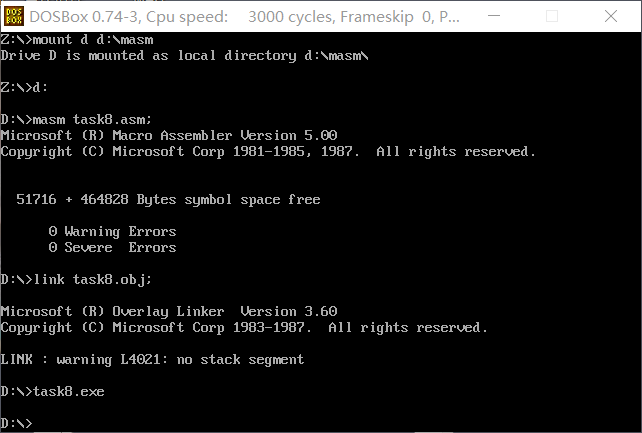Click the 1983-1987 Microsoft copyright line
Image resolution: width=642 pixels, height=433 pixels.
tap(244, 327)
